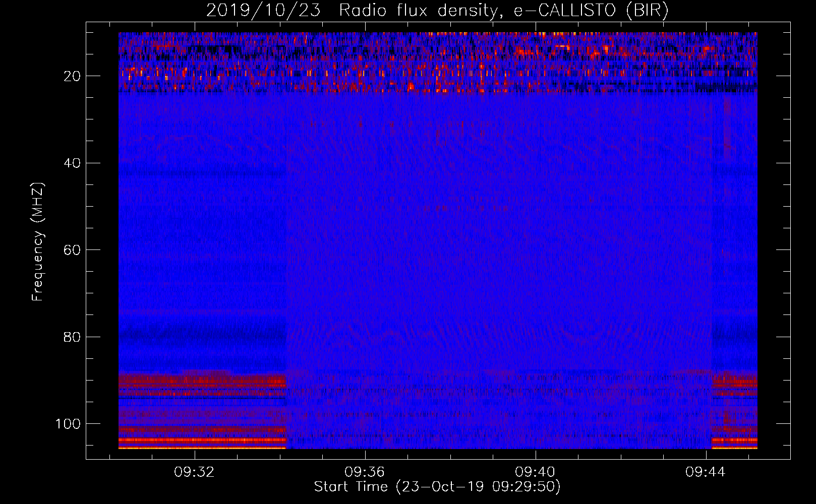Click the 80 MHz frequency tick label

(72, 337)
